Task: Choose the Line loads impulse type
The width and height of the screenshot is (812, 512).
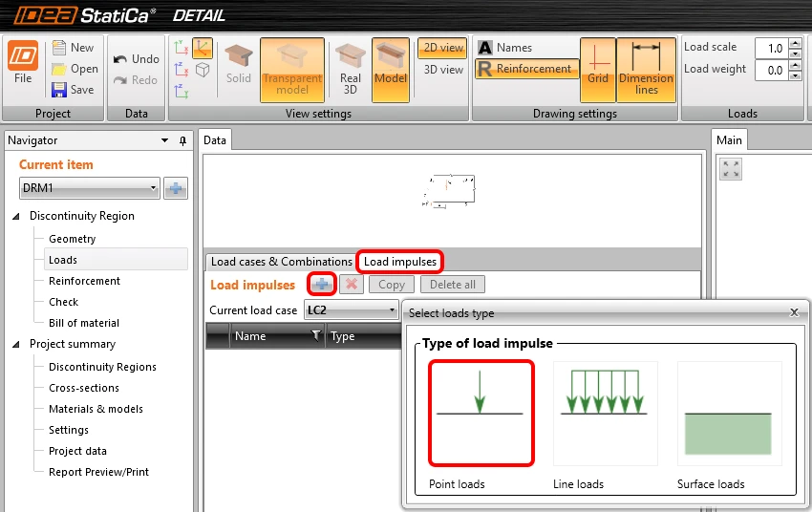Action: 605,414
